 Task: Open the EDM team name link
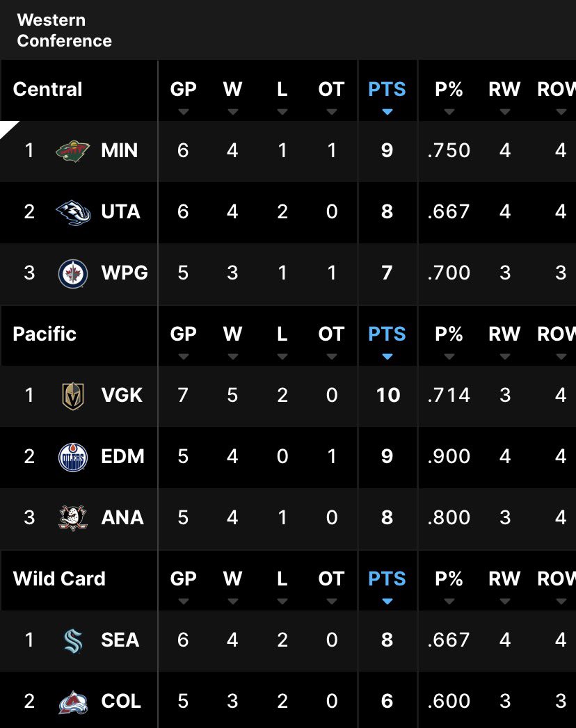pos(122,457)
